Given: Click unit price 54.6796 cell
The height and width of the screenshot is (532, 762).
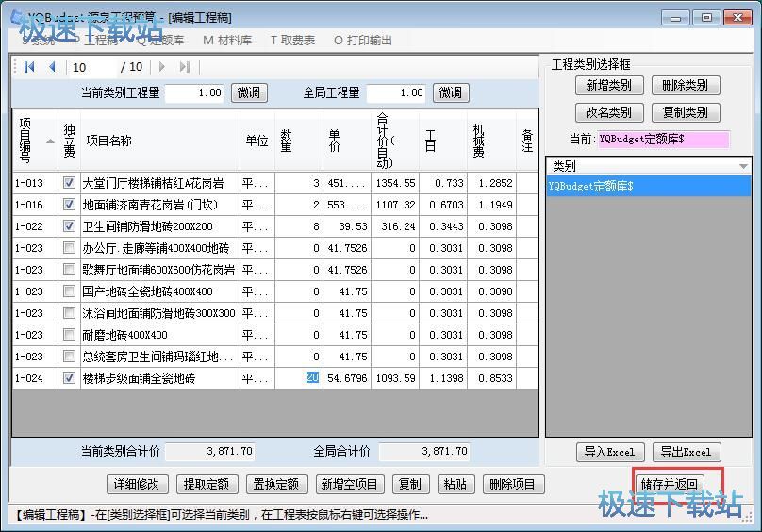Looking at the screenshot, I should 347,378.
